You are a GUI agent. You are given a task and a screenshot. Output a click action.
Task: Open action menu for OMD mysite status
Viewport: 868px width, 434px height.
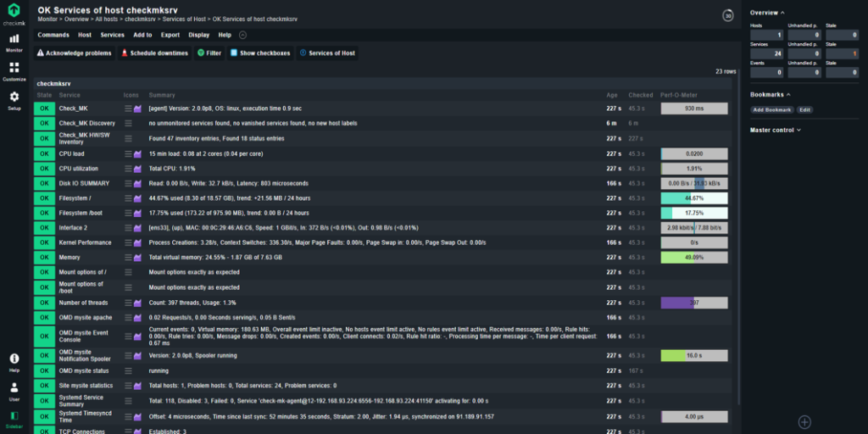(129, 371)
